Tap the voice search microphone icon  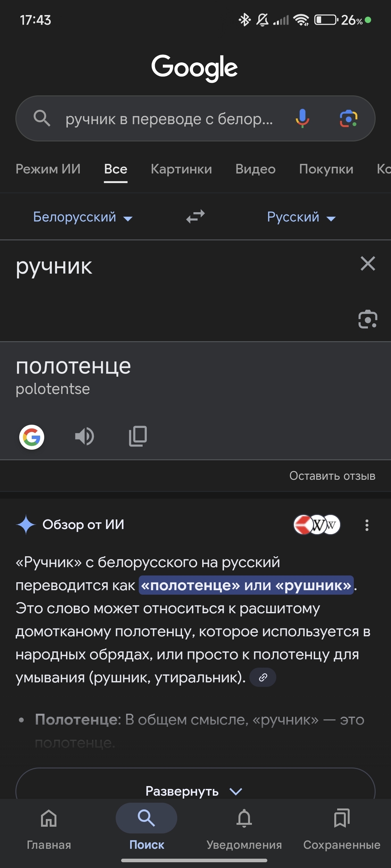pyautogui.click(x=302, y=119)
